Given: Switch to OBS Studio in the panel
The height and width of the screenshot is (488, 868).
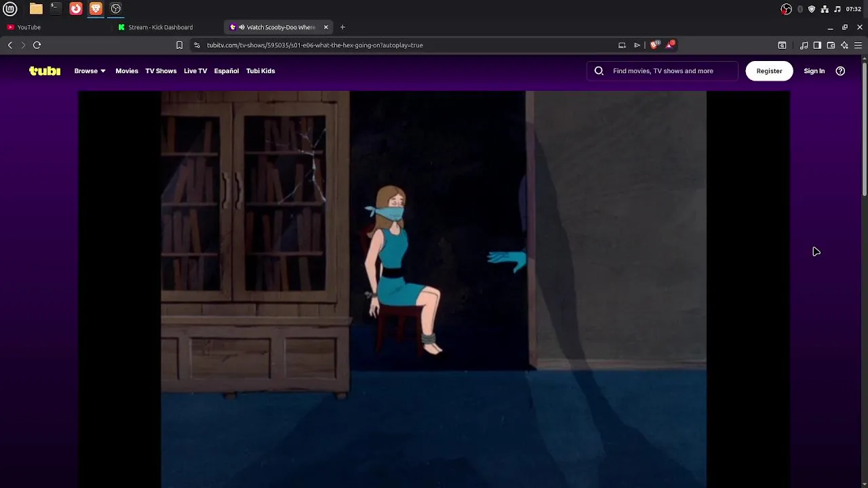Looking at the screenshot, I should [116, 9].
